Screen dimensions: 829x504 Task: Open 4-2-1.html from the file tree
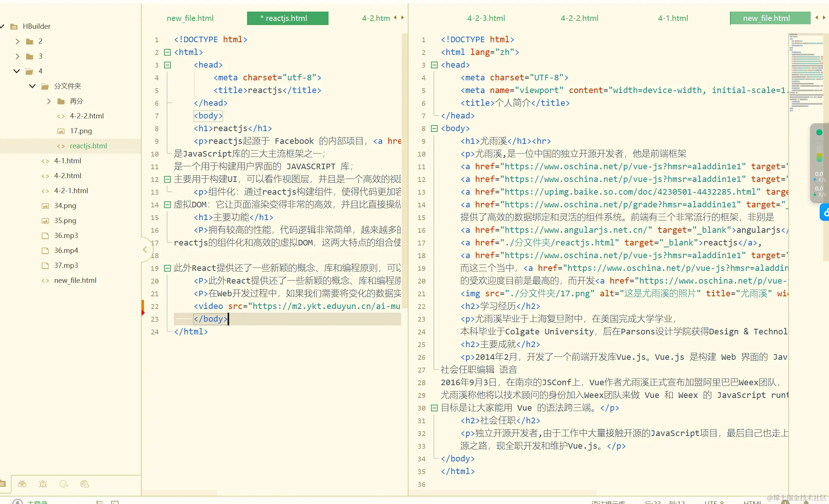[x=71, y=191]
